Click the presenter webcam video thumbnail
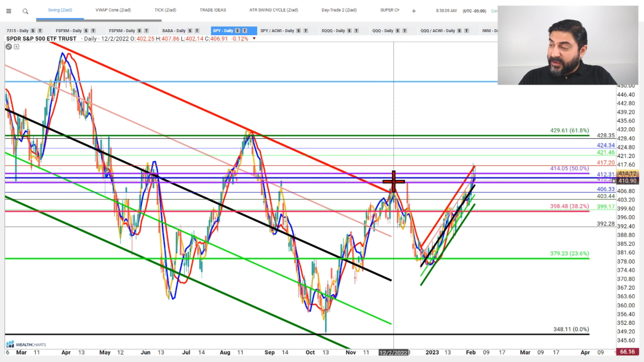Image resolution: width=644 pixels, height=362 pixels. (x=568, y=45)
